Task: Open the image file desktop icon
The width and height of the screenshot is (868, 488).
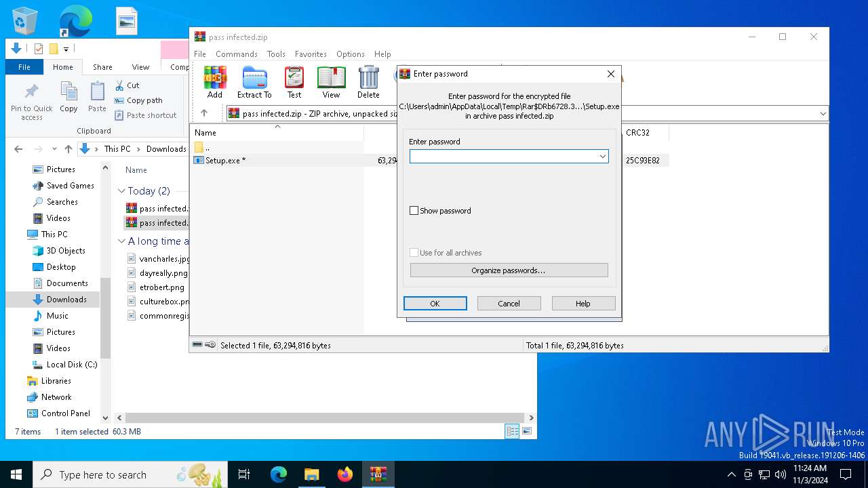Action: coord(126,20)
